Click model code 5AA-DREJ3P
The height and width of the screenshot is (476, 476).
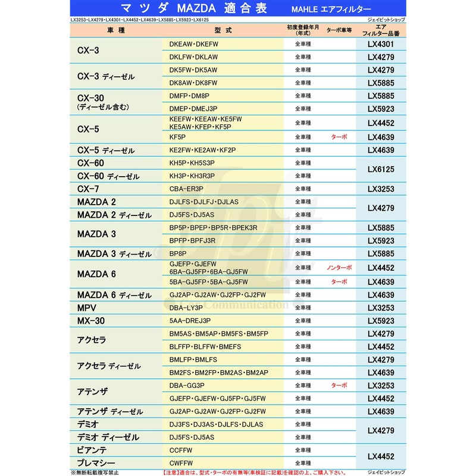click(x=190, y=321)
